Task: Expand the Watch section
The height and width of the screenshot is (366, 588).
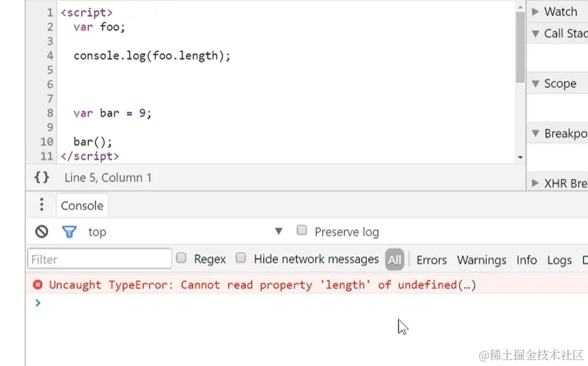Action: tap(535, 12)
